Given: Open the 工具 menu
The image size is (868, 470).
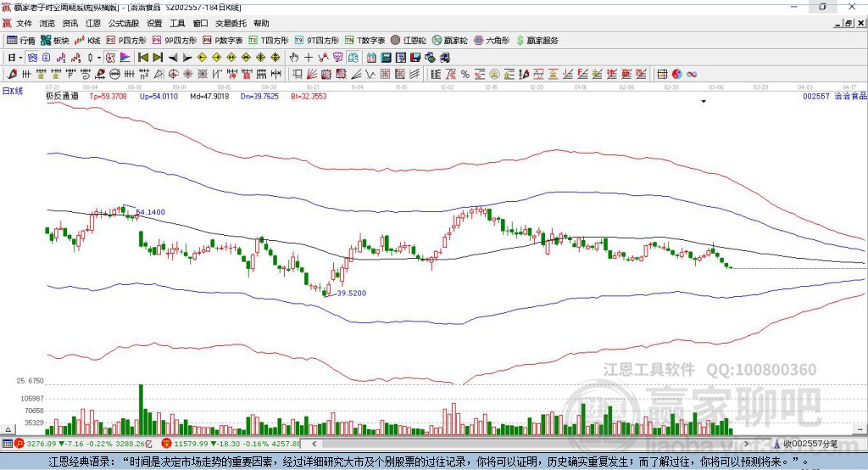Looking at the screenshot, I should [177, 23].
